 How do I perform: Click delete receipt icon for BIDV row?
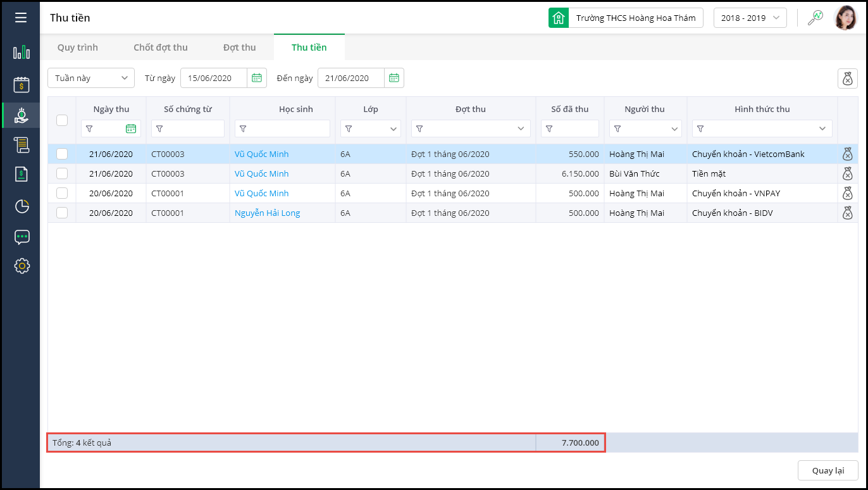pos(848,213)
